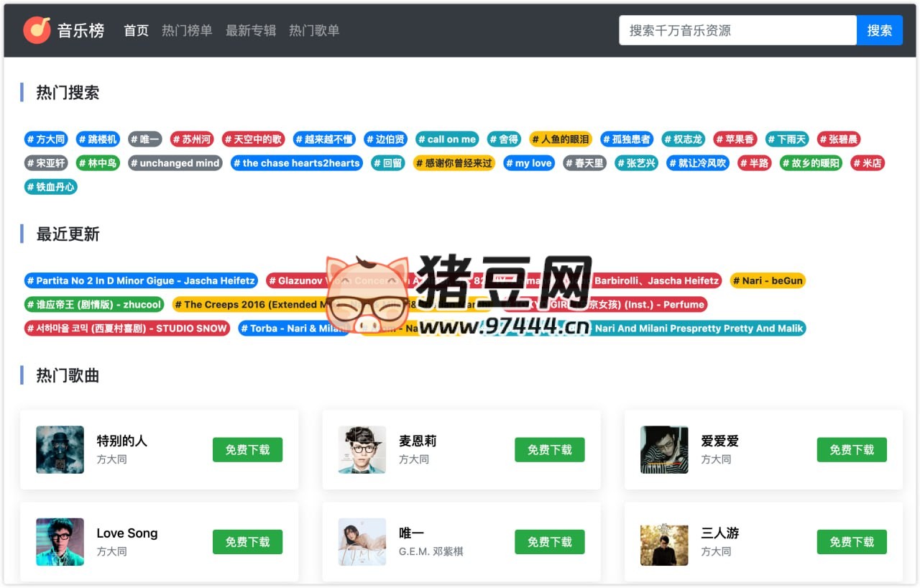Click the orange music logo icon

(x=37, y=30)
